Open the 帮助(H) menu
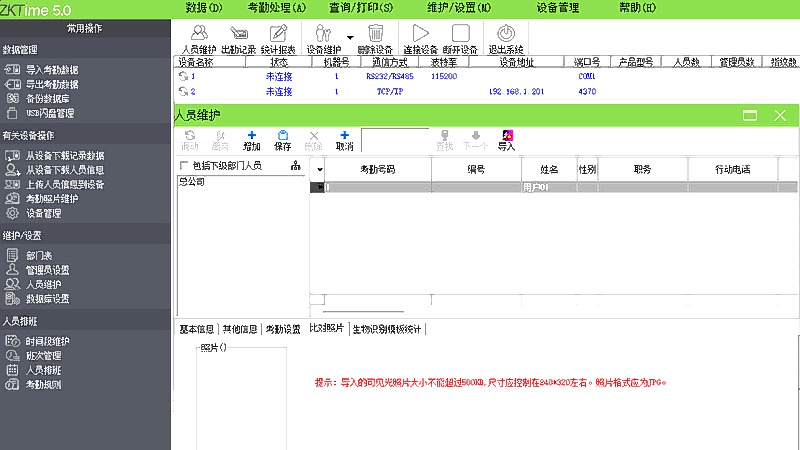The height and width of the screenshot is (450, 800). pos(637,8)
